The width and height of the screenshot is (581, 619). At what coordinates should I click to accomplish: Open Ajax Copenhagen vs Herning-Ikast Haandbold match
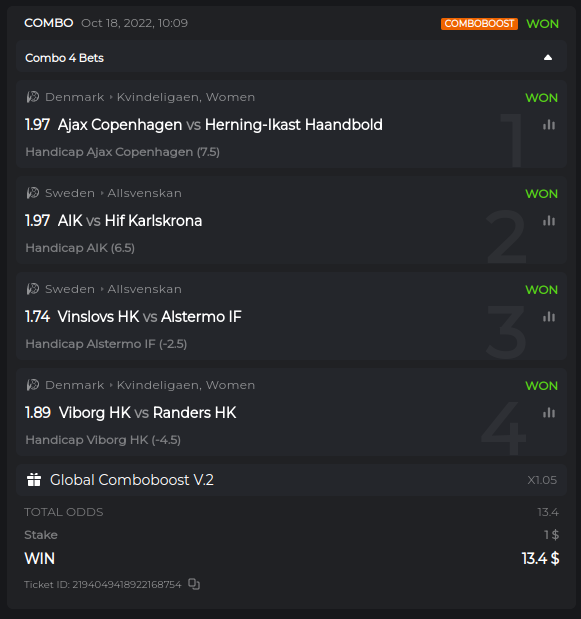[x=220, y=125]
